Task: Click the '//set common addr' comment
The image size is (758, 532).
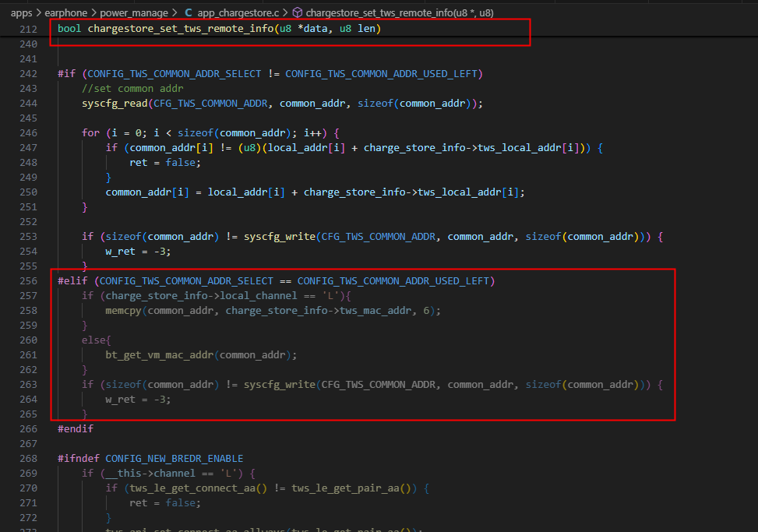Action: pyautogui.click(x=132, y=89)
